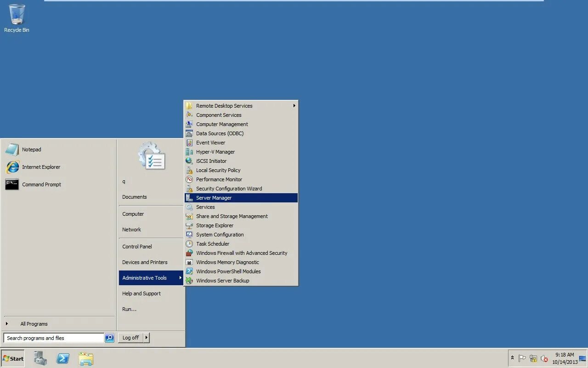Image resolution: width=588 pixels, height=368 pixels.
Task: Click the Windows Memory Diagnostic icon
Action: (x=189, y=262)
